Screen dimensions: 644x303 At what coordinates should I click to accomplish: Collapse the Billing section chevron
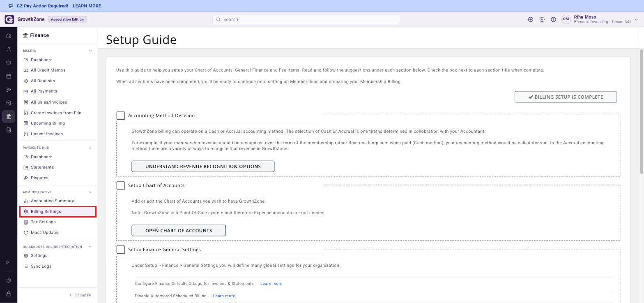pyautogui.click(x=90, y=51)
